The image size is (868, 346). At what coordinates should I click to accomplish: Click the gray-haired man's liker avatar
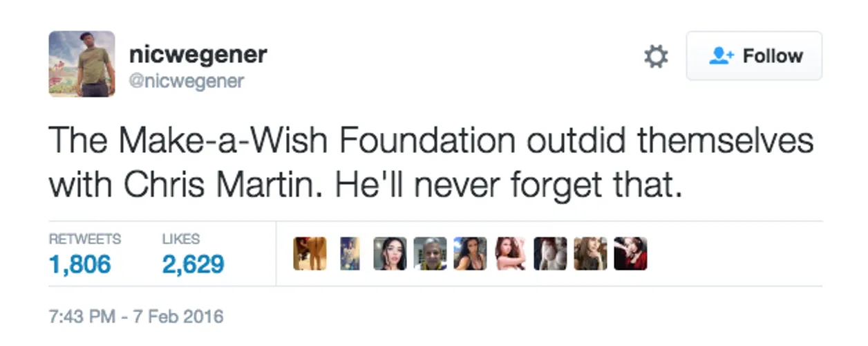(430, 253)
